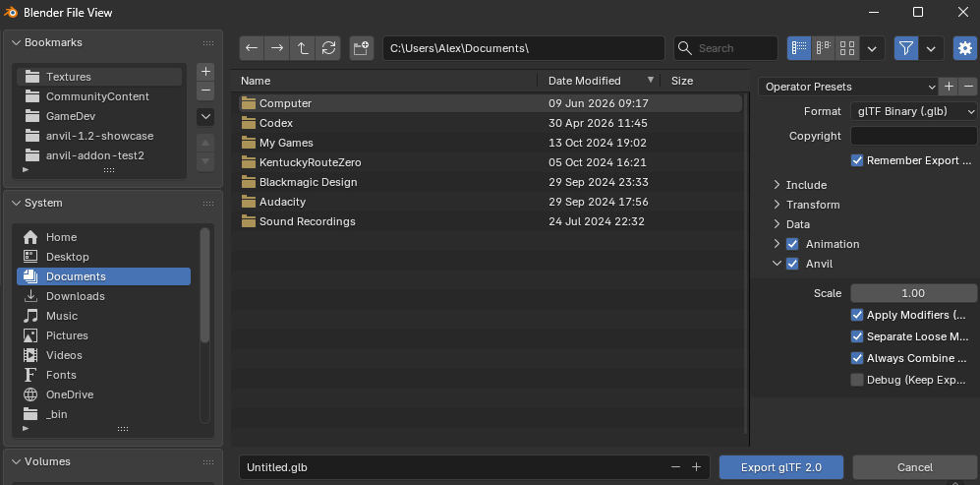This screenshot has width=980, height=485.
Task: Go up to parent directory
Action: 303,48
